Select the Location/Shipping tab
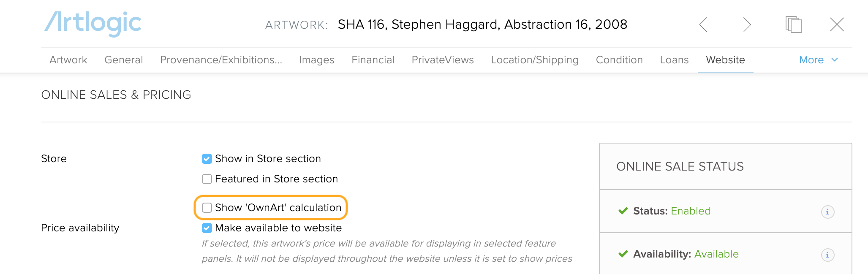 coord(535,60)
